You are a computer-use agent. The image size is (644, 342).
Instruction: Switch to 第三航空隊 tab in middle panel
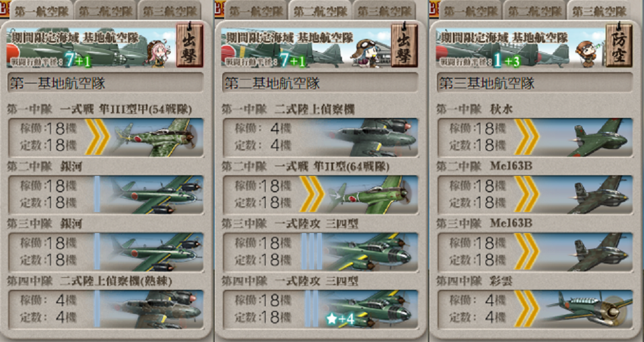(x=385, y=11)
